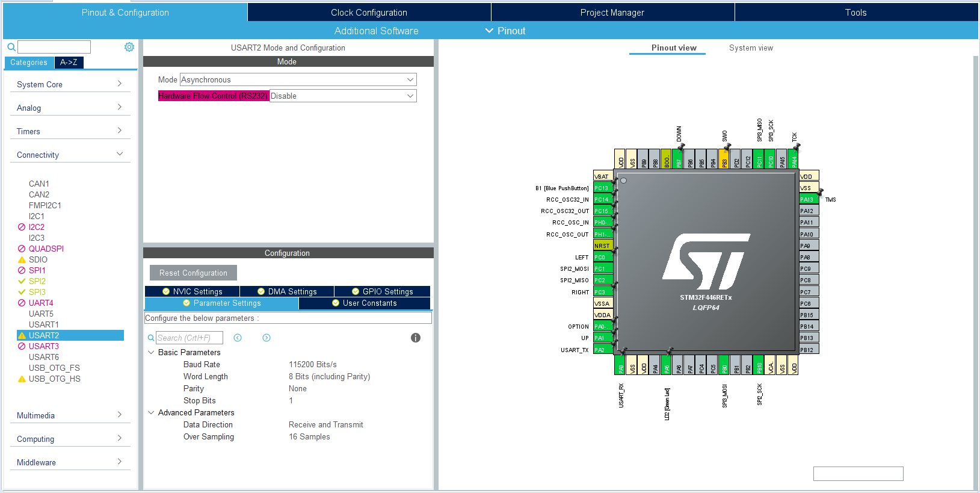Switch to A->Z sorting view
Viewport: 980px width, 493px height.
[69, 62]
